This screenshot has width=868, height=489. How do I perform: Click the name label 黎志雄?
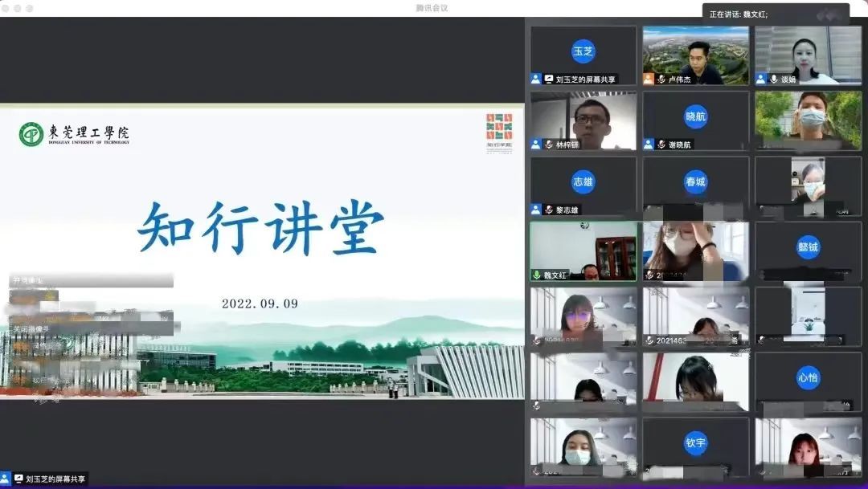coord(567,210)
